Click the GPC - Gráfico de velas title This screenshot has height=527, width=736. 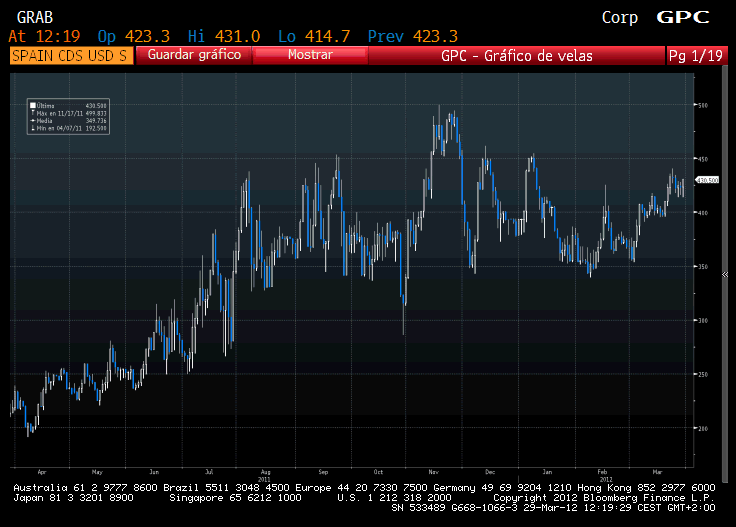click(517, 56)
